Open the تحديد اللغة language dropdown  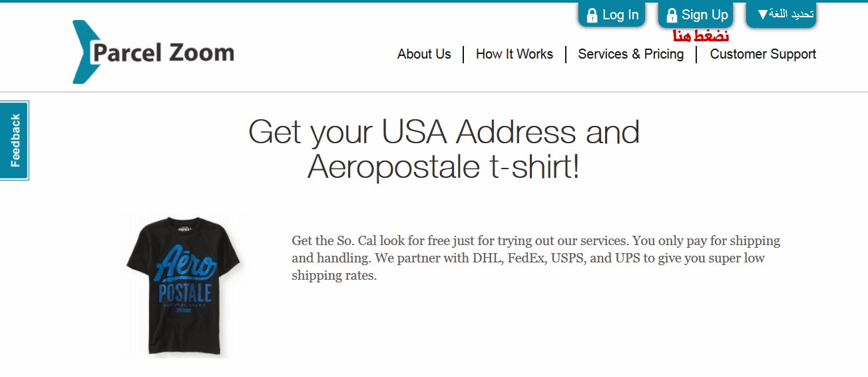click(x=781, y=15)
